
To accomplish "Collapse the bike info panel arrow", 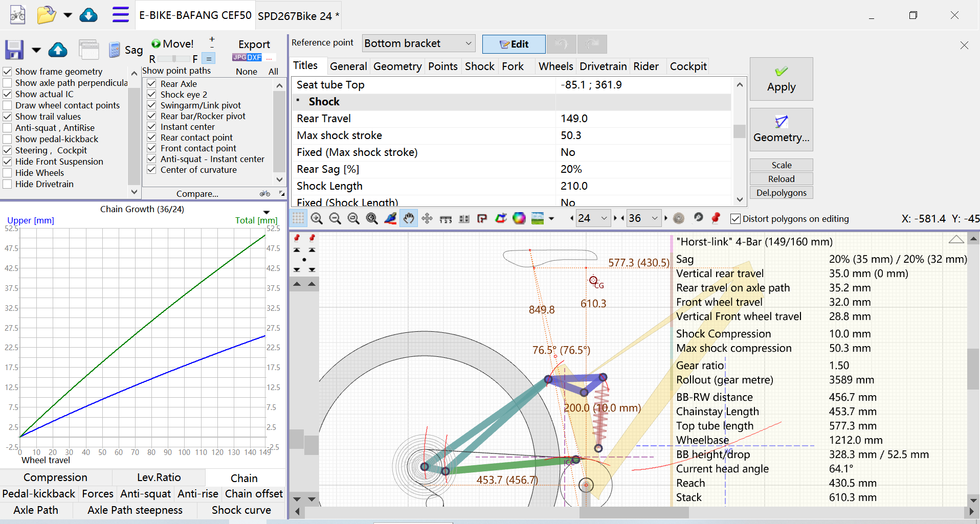I will [x=956, y=239].
